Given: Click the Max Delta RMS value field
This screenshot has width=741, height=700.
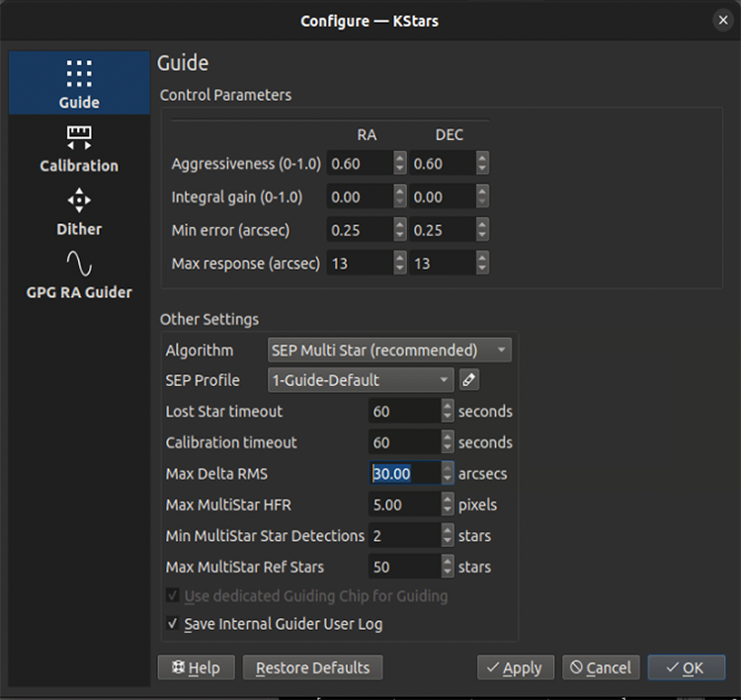Looking at the screenshot, I should pos(404,474).
